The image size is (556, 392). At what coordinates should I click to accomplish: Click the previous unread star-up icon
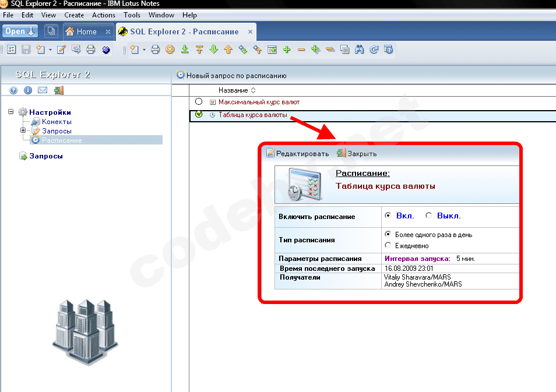[258, 50]
